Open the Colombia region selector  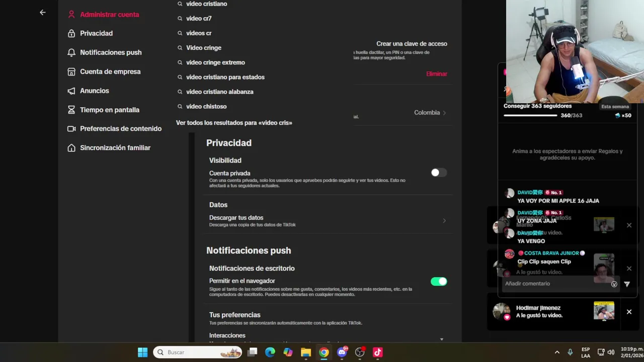[430, 113]
